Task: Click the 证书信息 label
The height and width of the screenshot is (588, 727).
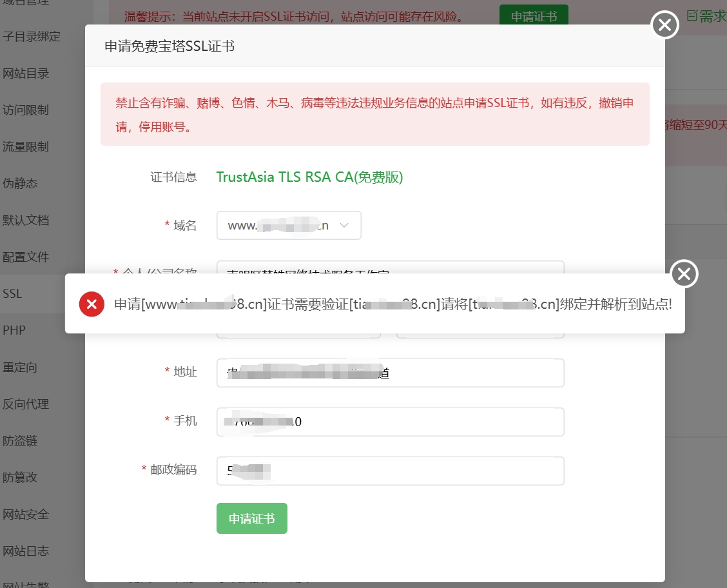Action: (173, 177)
